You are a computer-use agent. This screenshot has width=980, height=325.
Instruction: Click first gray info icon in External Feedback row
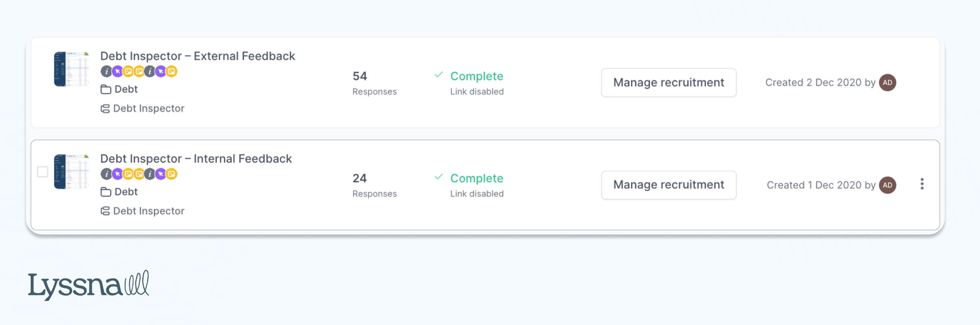coord(106,72)
